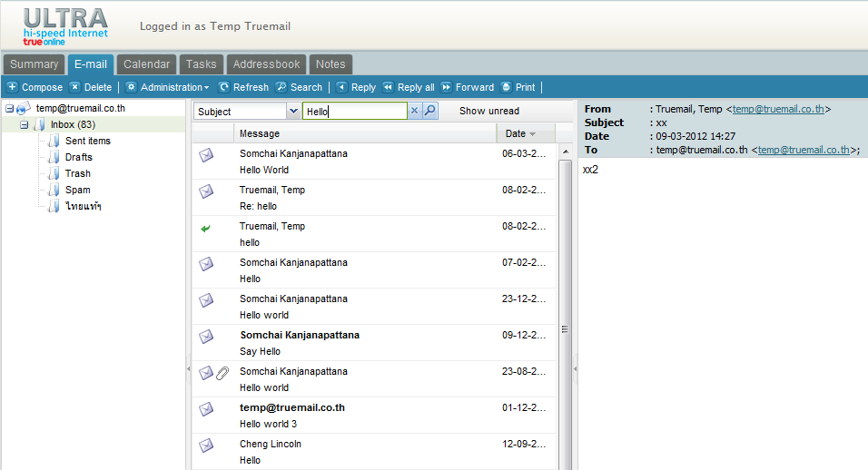868x470 pixels.
Task: Open the ไทยแท้ๆ folder
Action: (83, 206)
